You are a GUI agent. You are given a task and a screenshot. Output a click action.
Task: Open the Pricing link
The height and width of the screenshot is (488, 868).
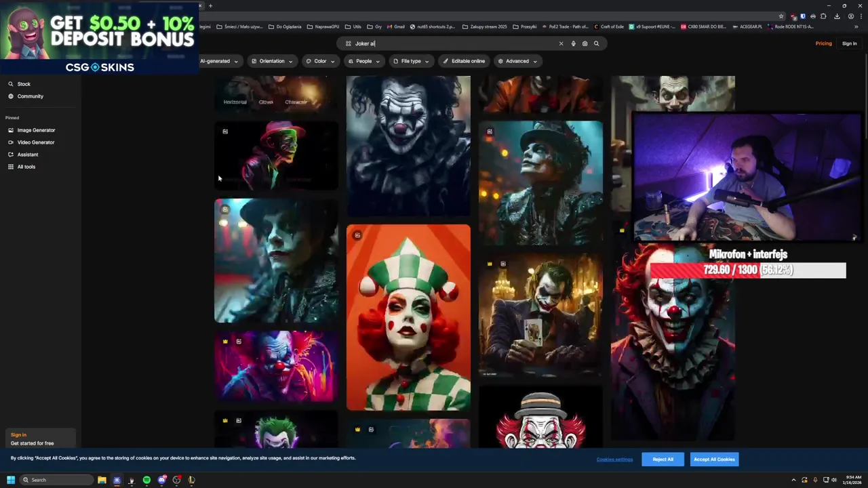click(x=823, y=43)
